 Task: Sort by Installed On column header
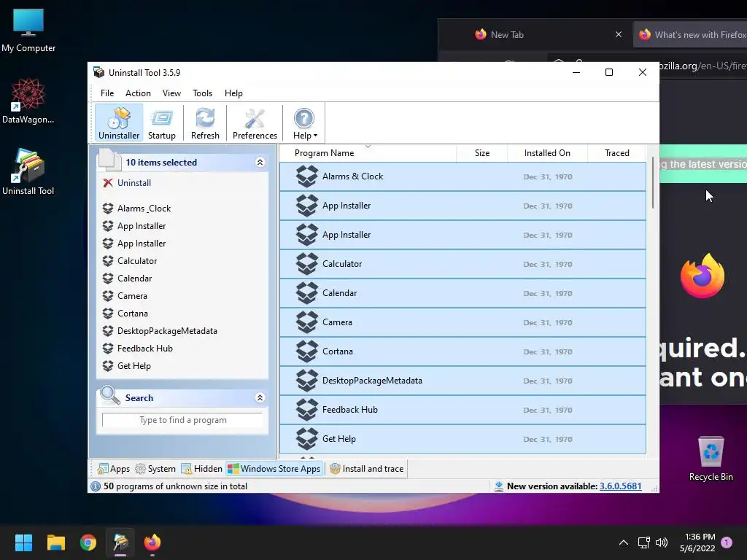click(547, 153)
